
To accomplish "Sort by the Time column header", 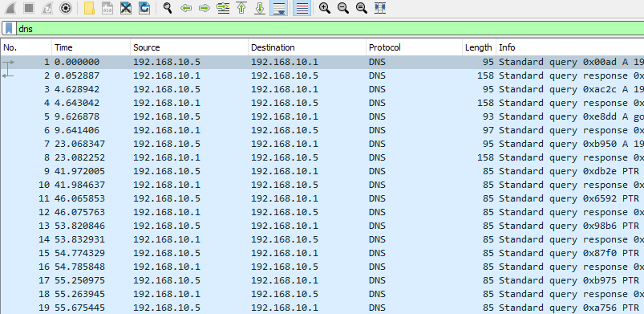I will [91, 47].
